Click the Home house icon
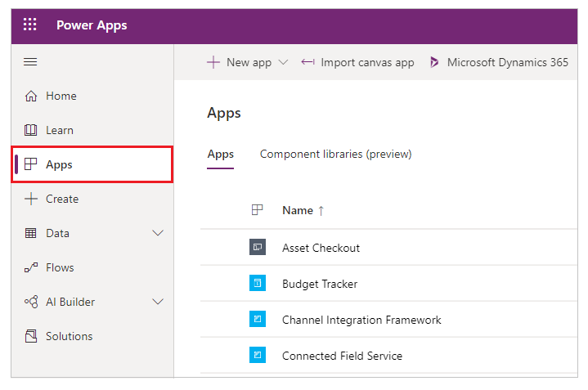Image resolution: width=588 pixels, height=390 pixels. point(31,96)
